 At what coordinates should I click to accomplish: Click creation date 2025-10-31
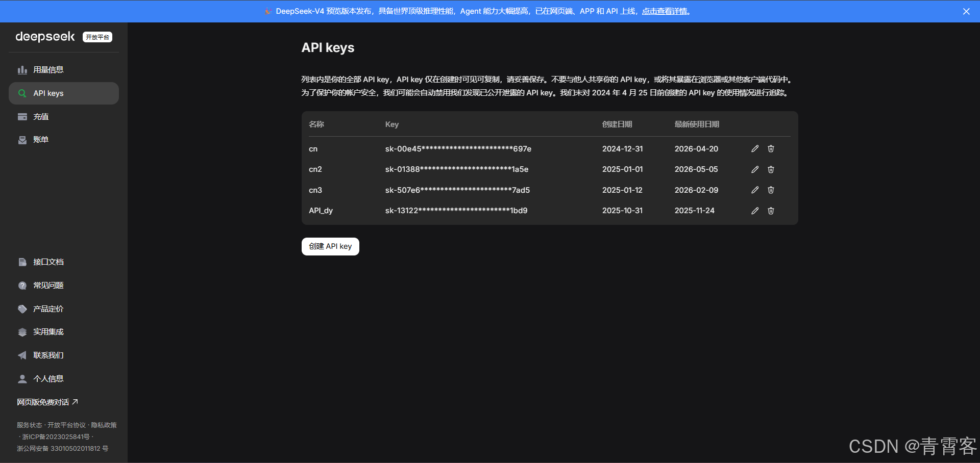(x=623, y=211)
